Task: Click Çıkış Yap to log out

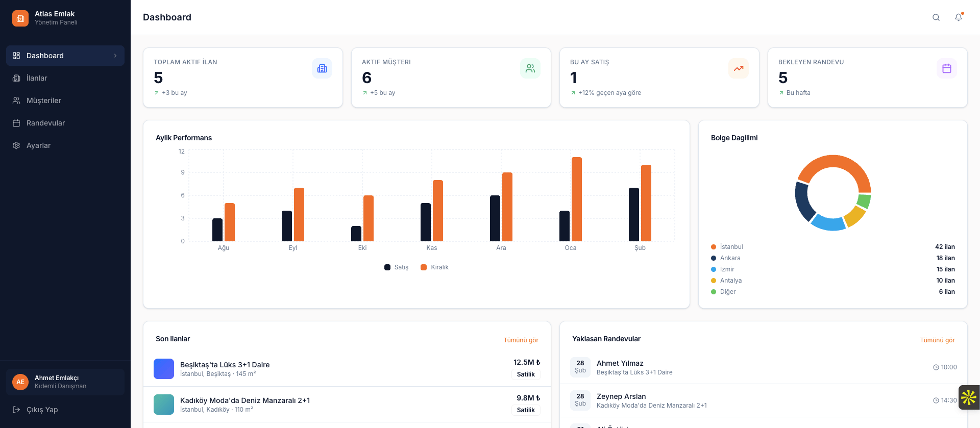Action: coord(65,410)
